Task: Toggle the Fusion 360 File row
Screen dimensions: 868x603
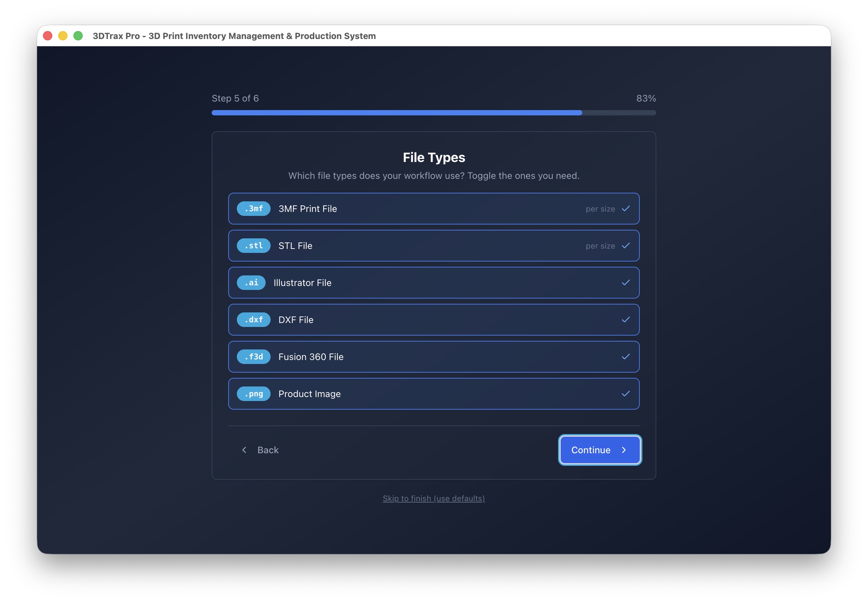Action: (x=434, y=357)
